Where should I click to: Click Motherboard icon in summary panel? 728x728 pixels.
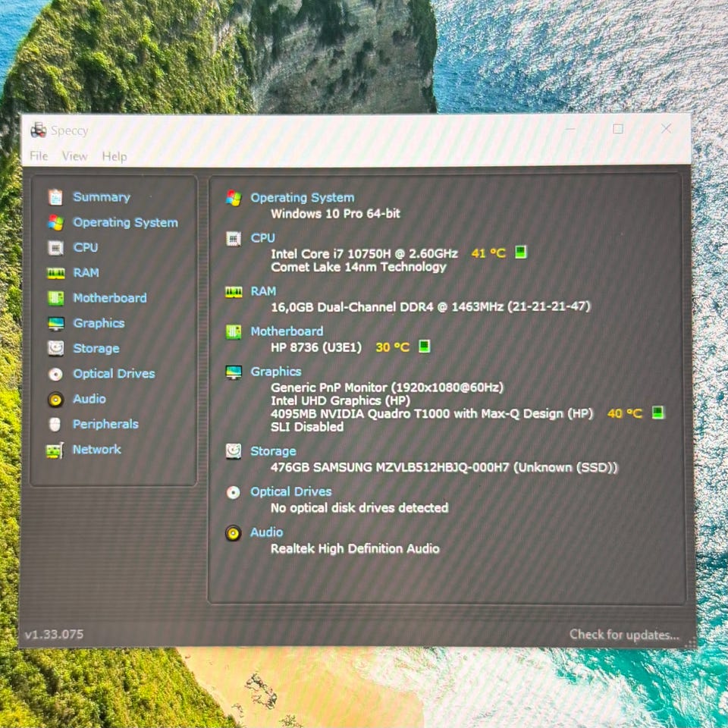tap(234, 332)
